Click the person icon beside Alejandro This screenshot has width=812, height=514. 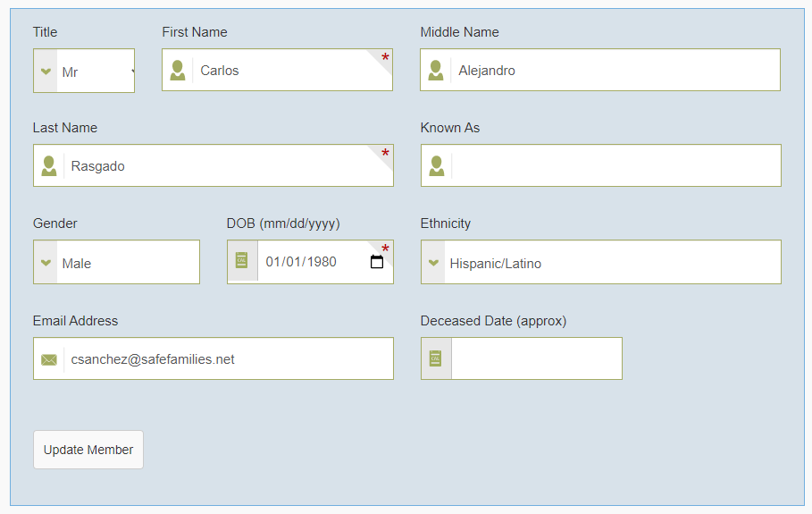point(436,70)
